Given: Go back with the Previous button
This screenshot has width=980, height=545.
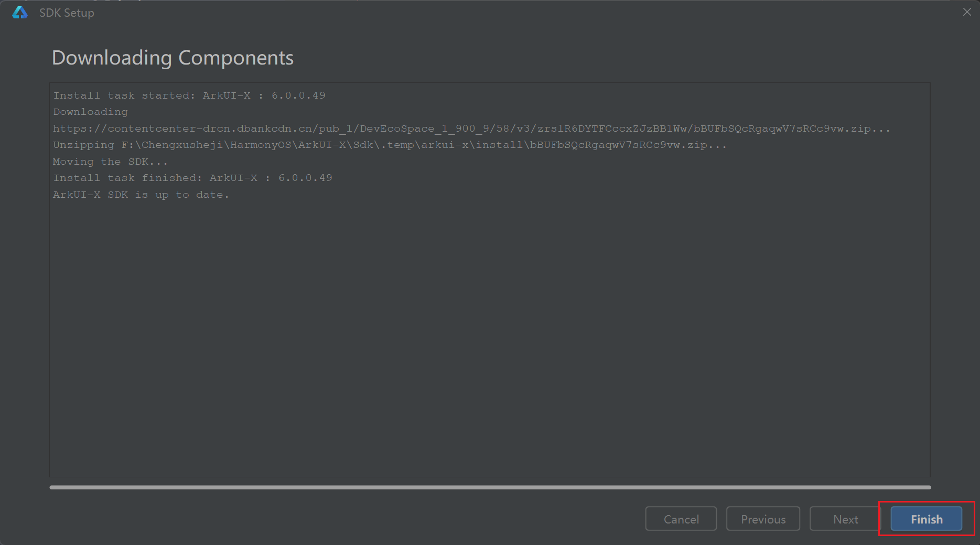Looking at the screenshot, I should tap(763, 519).
